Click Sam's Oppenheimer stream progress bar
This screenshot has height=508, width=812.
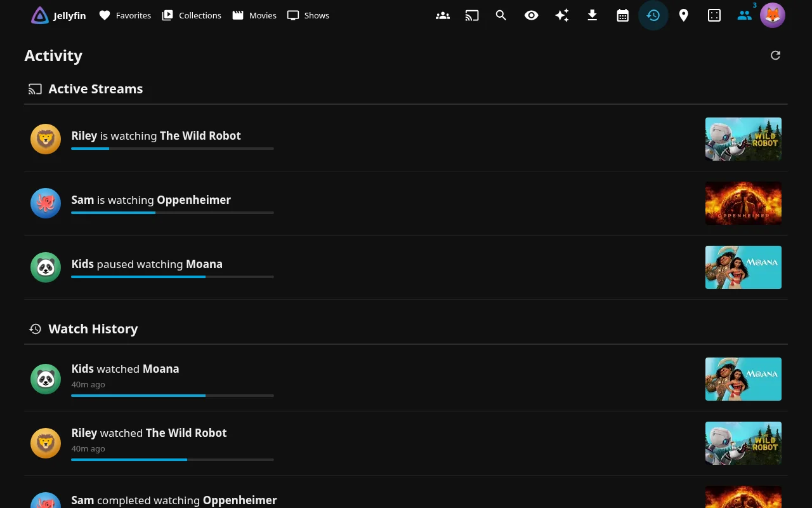point(173,213)
